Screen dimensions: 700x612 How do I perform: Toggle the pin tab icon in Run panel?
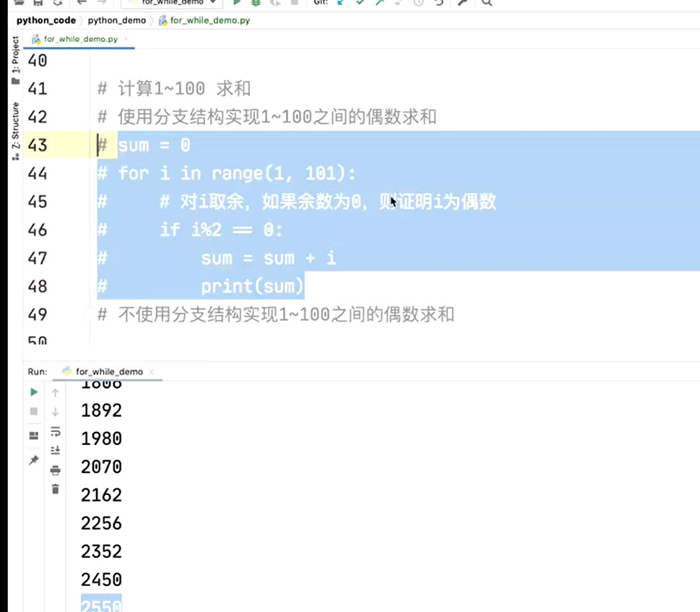coord(34,460)
